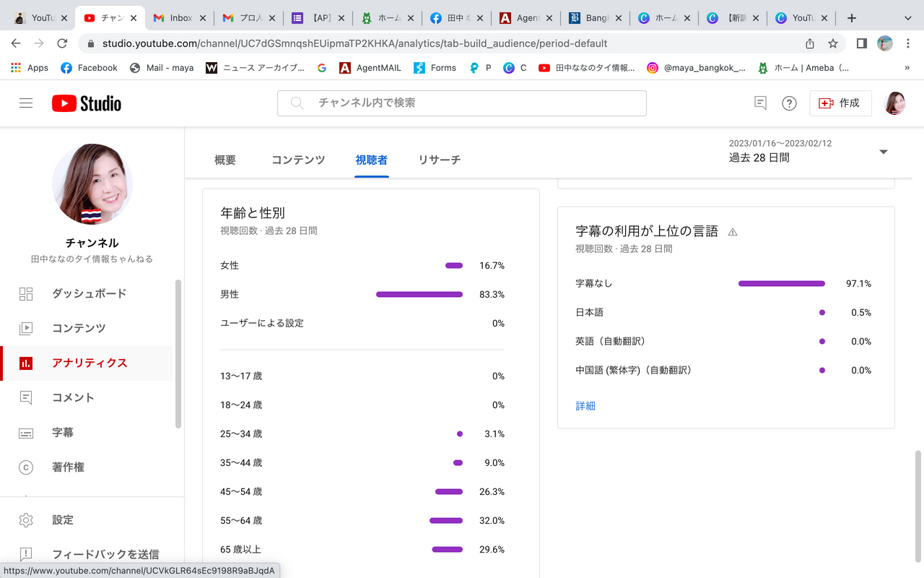Open 字幕 section in the sidebar
The image size is (924, 578).
coord(63,433)
